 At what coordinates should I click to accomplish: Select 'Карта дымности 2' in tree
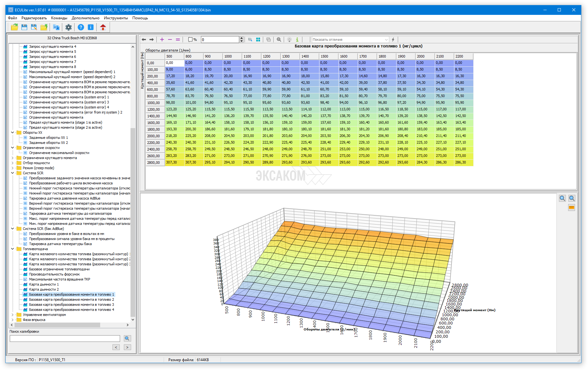click(x=44, y=289)
